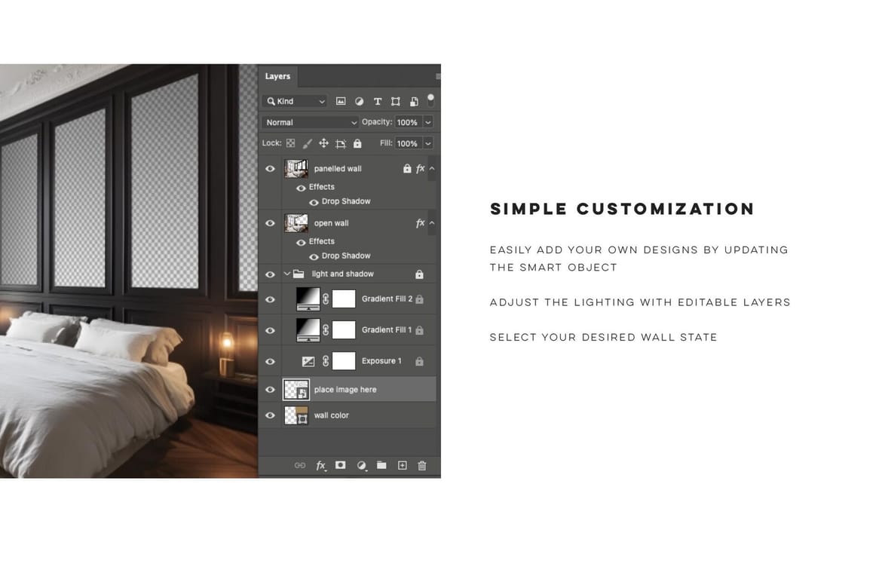Image resolution: width=882 pixels, height=588 pixels.
Task: Click the Fill percentage field
Action: 409,143
